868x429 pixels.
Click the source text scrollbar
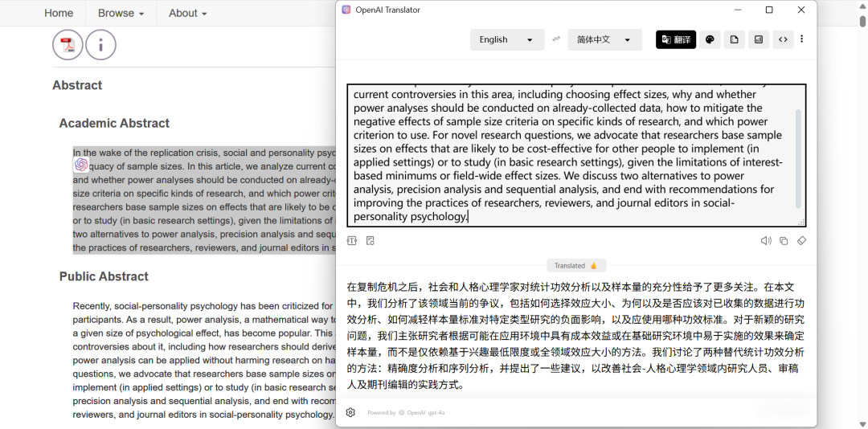pos(798,157)
